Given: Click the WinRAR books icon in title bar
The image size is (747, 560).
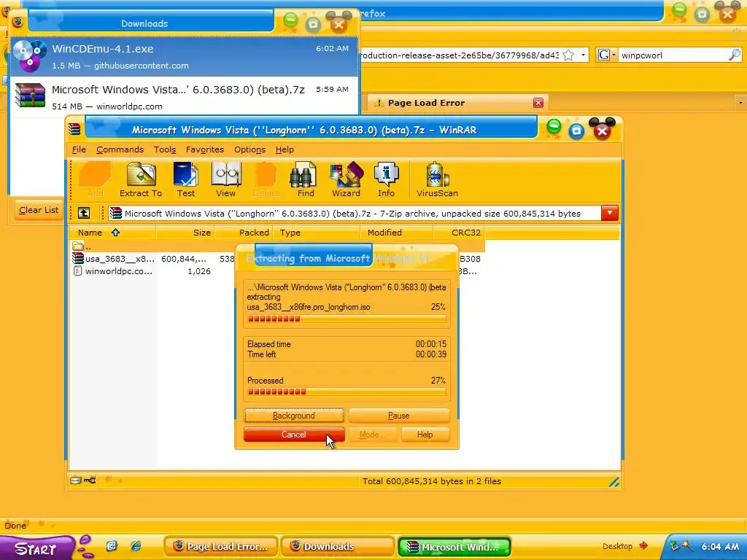Looking at the screenshot, I should click(x=74, y=129).
